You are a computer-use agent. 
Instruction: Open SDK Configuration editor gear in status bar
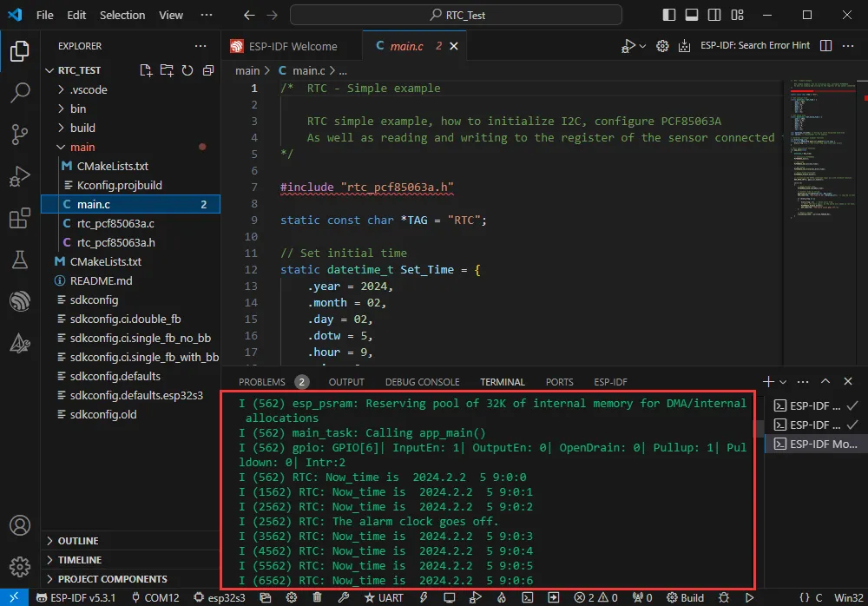point(291,596)
